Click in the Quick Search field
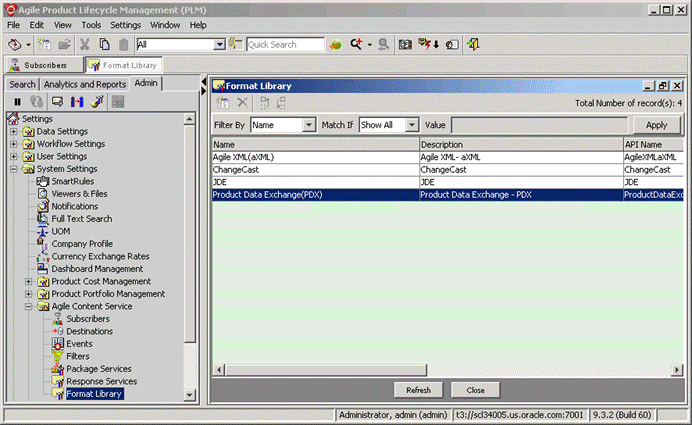This screenshot has height=425, width=692. point(285,44)
